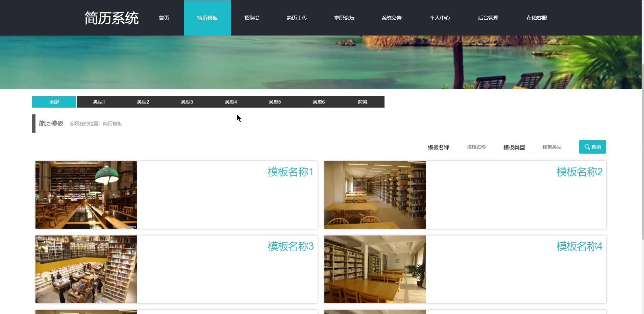Click the 模板名称2 bookshelf thumbnail
This screenshot has width=644, height=314.
click(x=375, y=195)
